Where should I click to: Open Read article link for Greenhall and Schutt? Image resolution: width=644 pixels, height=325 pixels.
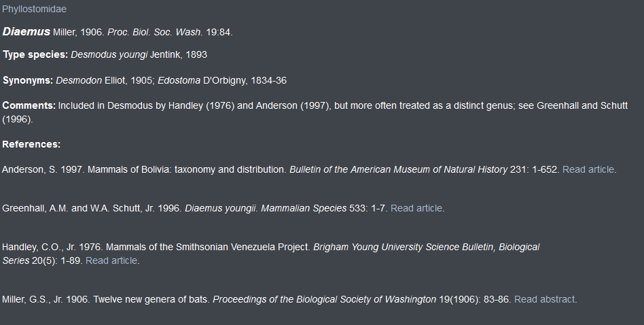point(416,208)
